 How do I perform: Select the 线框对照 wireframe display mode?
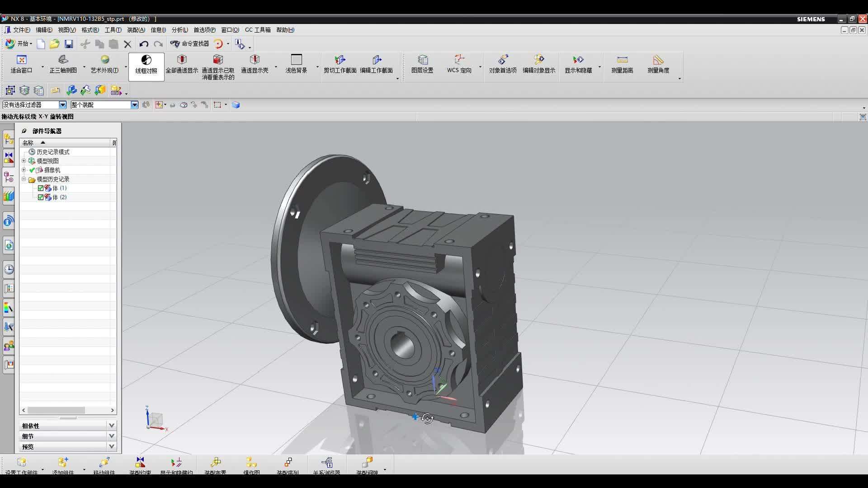[x=146, y=66]
